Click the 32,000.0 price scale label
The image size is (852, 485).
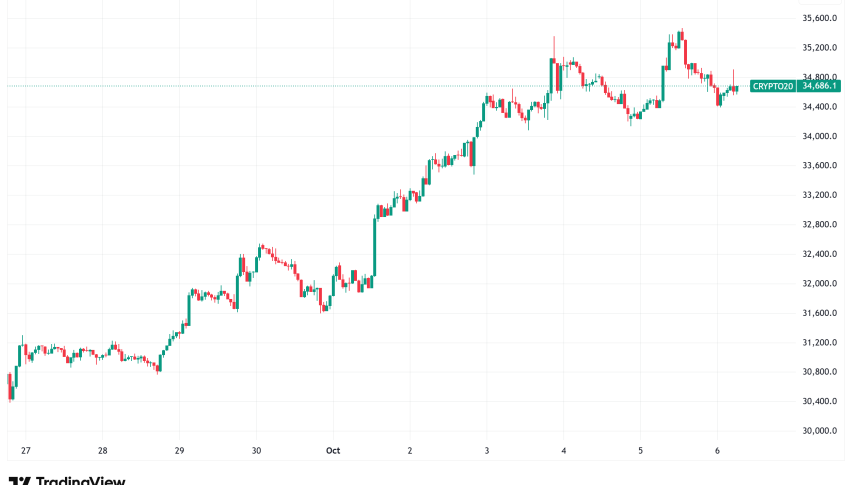[x=819, y=284]
